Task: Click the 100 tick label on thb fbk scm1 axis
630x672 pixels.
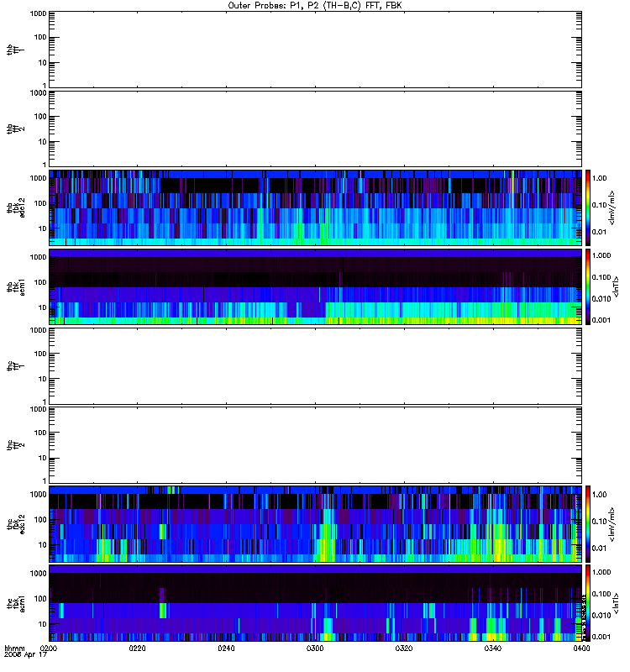Action: 40,282
